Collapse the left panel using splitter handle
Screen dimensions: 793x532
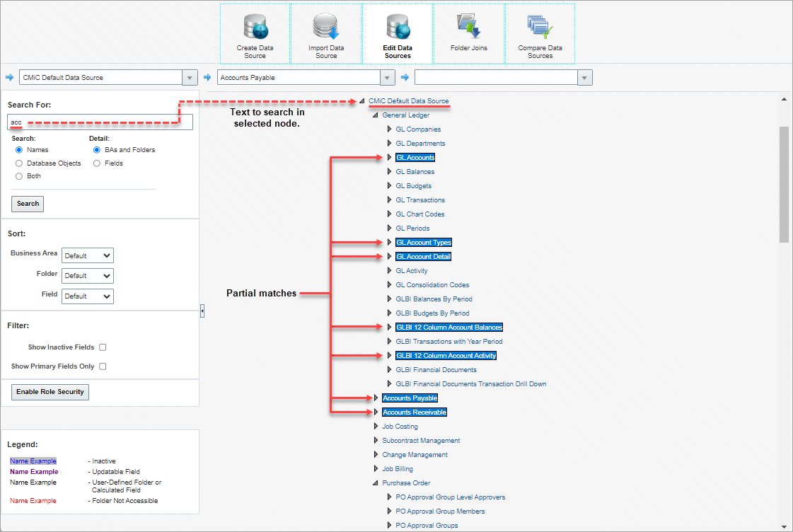click(x=202, y=311)
